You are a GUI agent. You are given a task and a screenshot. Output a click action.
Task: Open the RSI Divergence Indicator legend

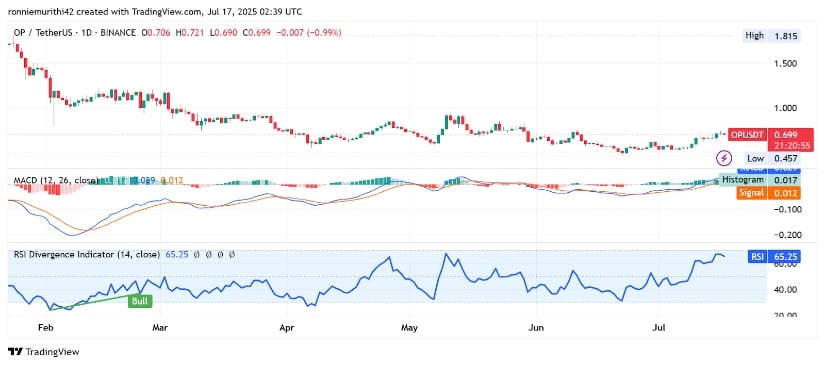click(x=86, y=255)
